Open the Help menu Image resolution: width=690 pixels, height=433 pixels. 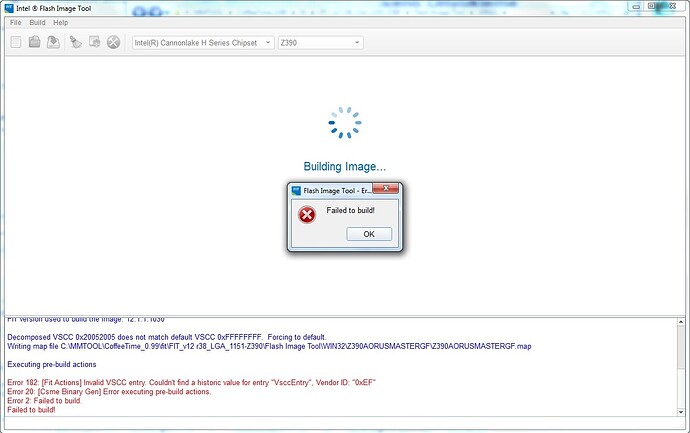61,22
